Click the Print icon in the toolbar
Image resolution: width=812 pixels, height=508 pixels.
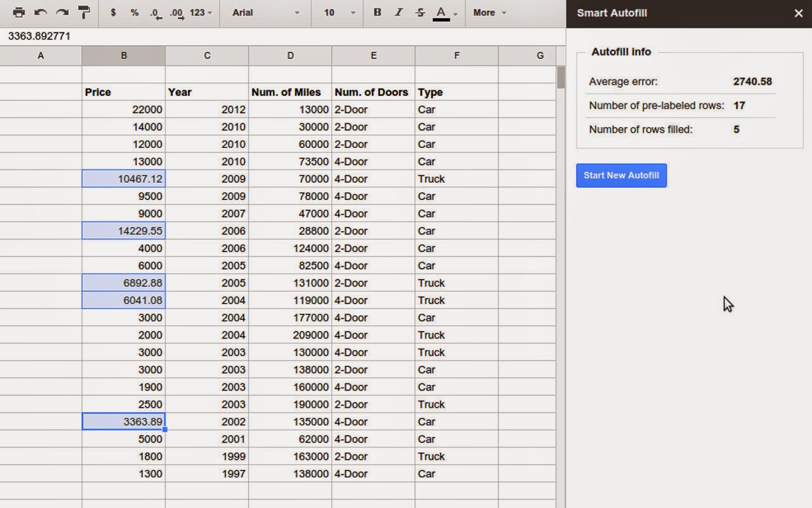(x=19, y=13)
